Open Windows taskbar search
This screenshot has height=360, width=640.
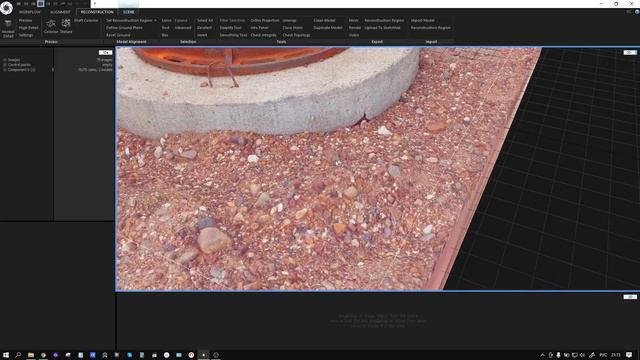18,355
